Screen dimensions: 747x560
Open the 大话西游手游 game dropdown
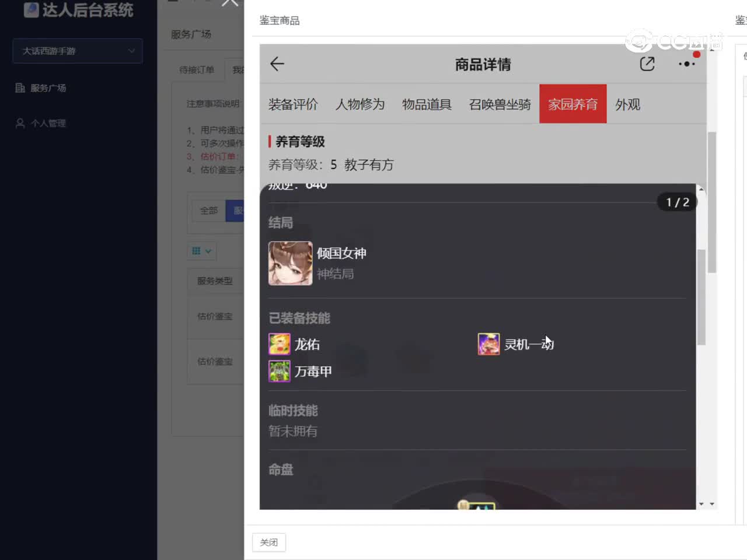point(78,51)
